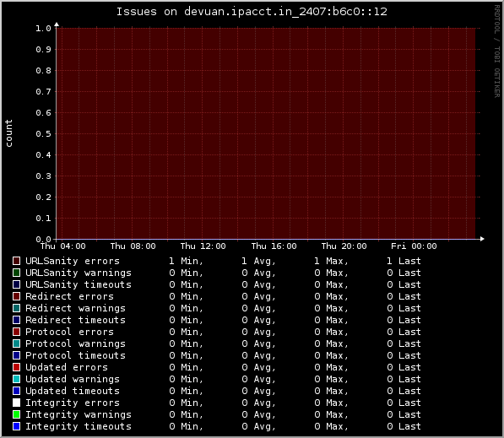Screen dimensions: 504x438
Task: Click the Updated warnings cyan swatch
Action: click(16, 379)
